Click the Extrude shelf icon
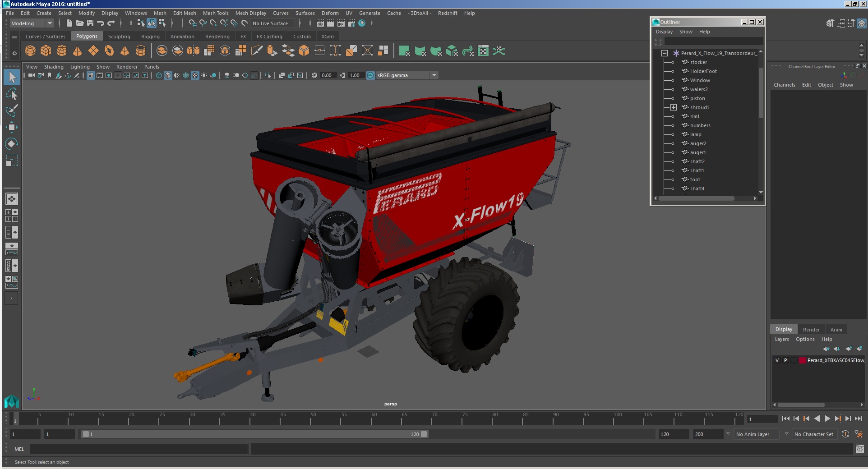 click(272, 51)
